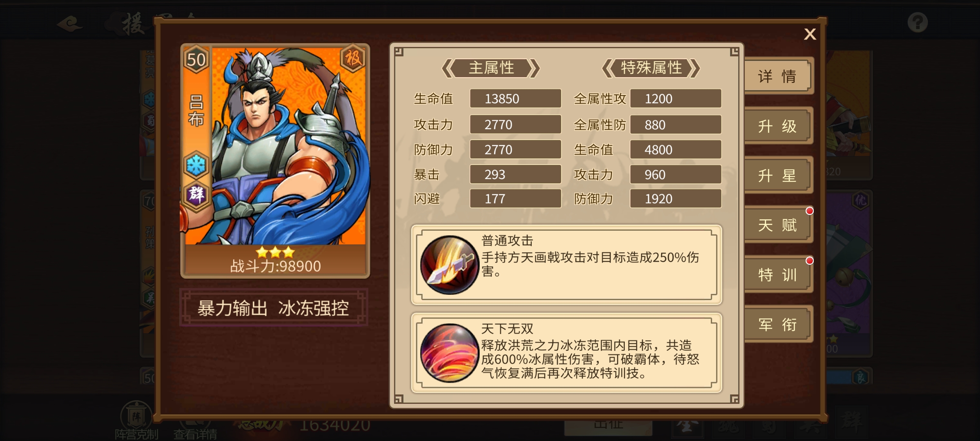Tap the ice element snowflake icon
This screenshot has height=441, width=980.
[196, 165]
